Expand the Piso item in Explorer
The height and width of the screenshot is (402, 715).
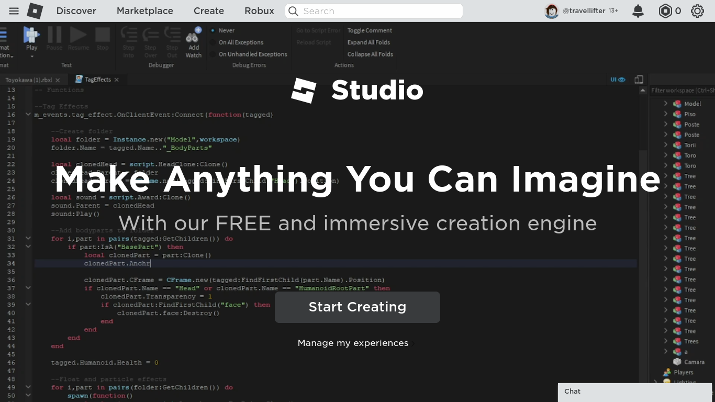pos(665,114)
